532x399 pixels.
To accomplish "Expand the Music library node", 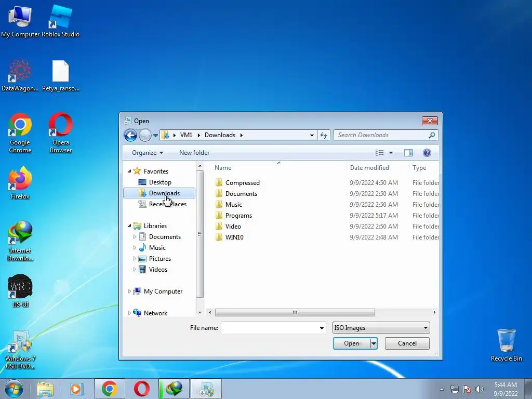I will click(x=135, y=247).
